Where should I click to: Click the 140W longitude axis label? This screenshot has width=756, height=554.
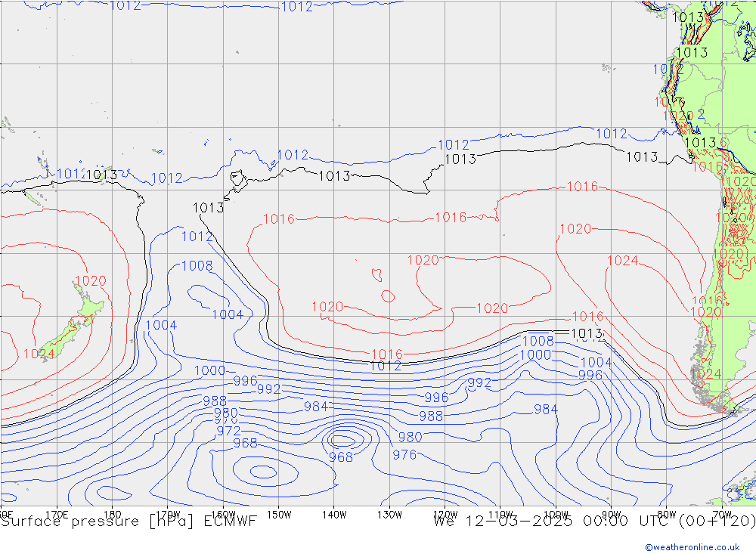click(x=334, y=515)
